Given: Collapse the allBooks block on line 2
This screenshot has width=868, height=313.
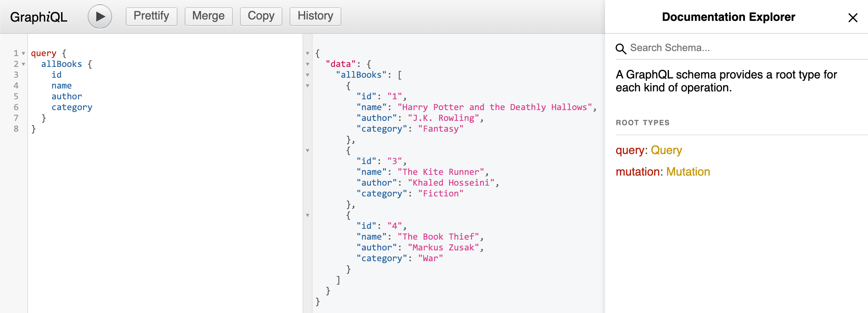Looking at the screenshot, I should [x=23, y=64].
